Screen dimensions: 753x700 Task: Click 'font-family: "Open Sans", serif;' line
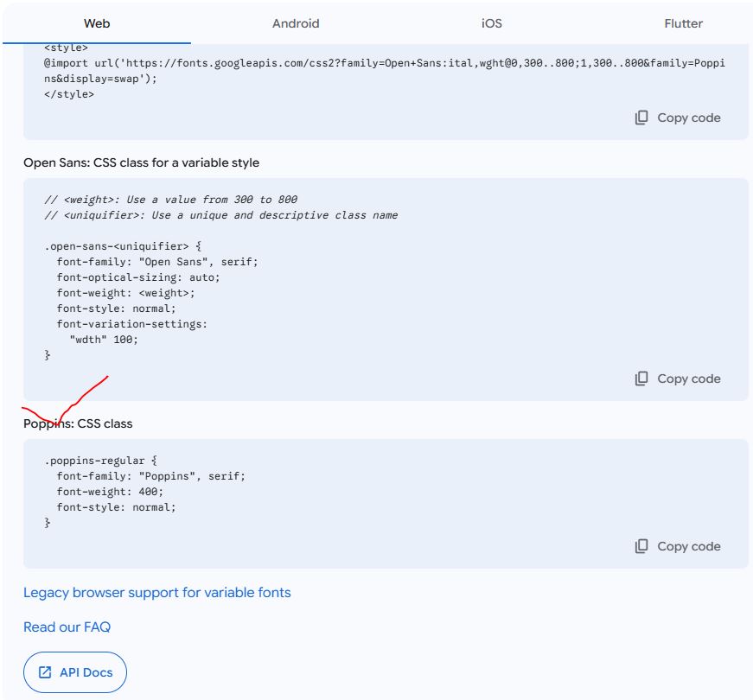click(x=157, y=262)
